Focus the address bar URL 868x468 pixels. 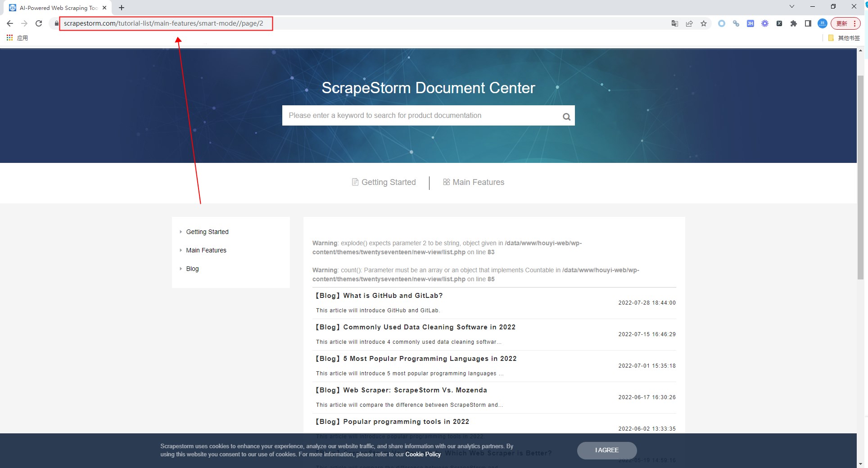[163, 23]
